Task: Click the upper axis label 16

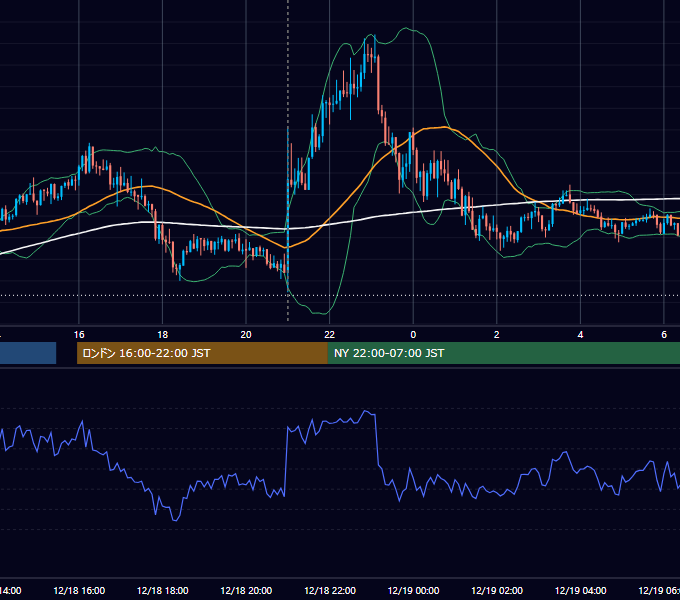Action: [x=79, y=335]
